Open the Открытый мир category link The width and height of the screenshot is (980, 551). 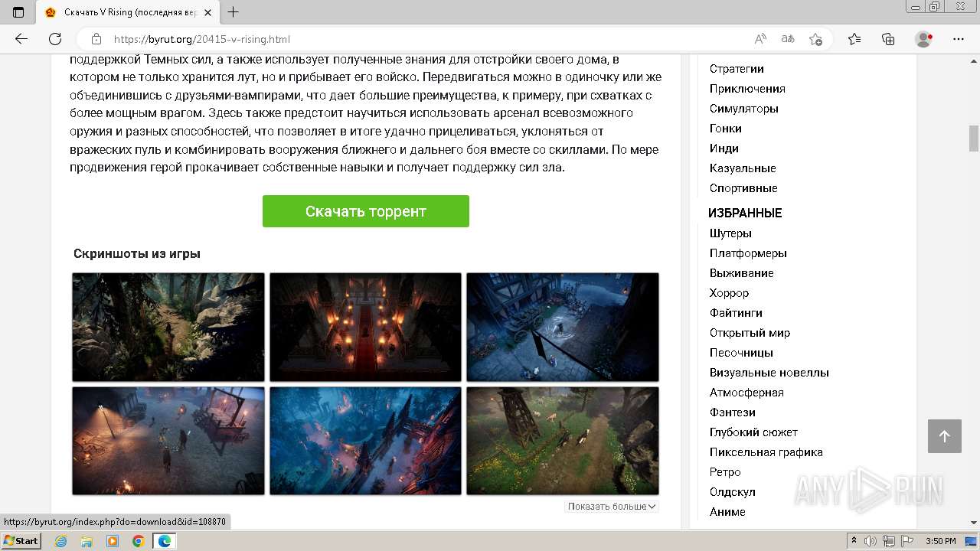click(x=750, y=333)
